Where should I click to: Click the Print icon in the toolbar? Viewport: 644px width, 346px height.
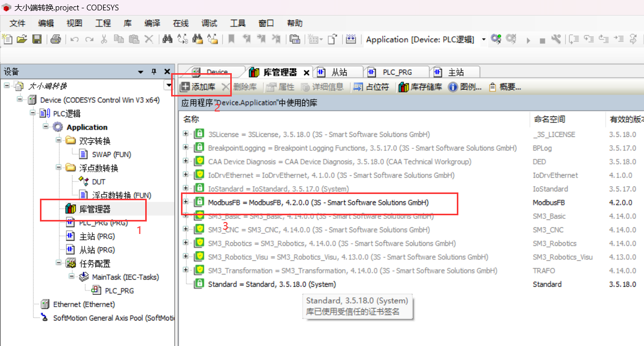click(56, 39)
